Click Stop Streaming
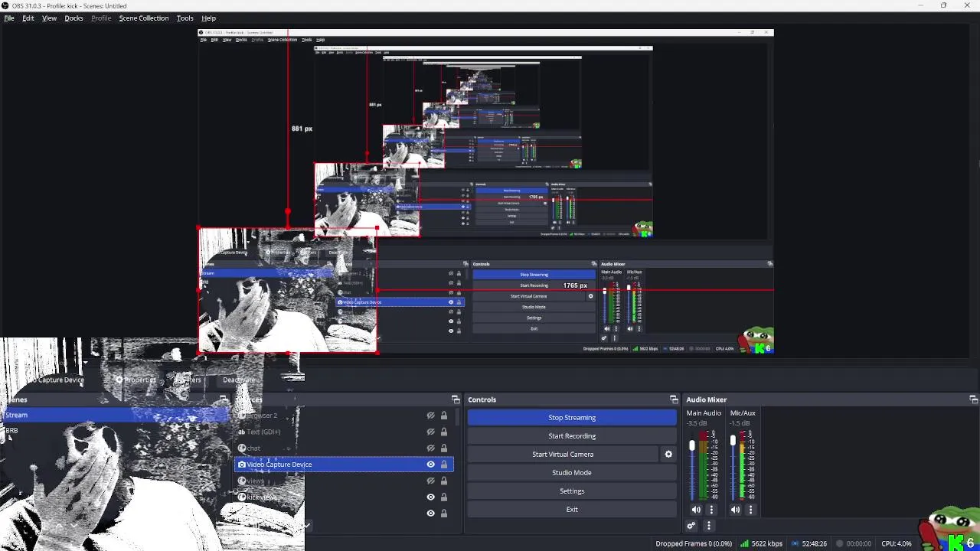This screenshot has height=551, width=980. [x=572, y=418]
